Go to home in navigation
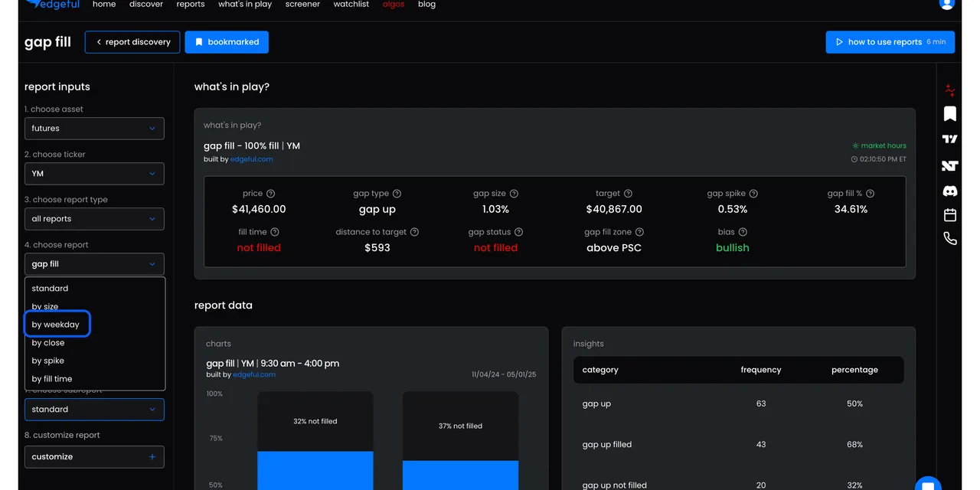 point(104,4)
